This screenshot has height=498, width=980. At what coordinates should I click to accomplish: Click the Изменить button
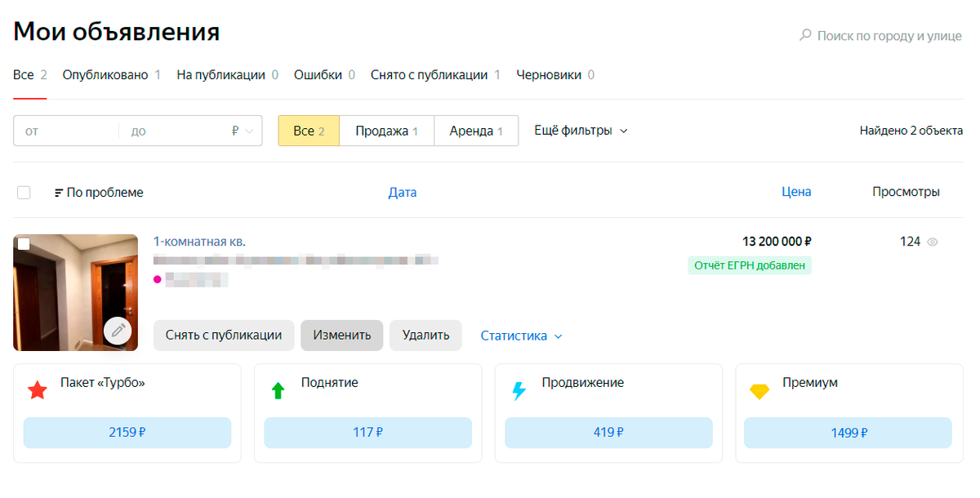[x=342, y=336]
